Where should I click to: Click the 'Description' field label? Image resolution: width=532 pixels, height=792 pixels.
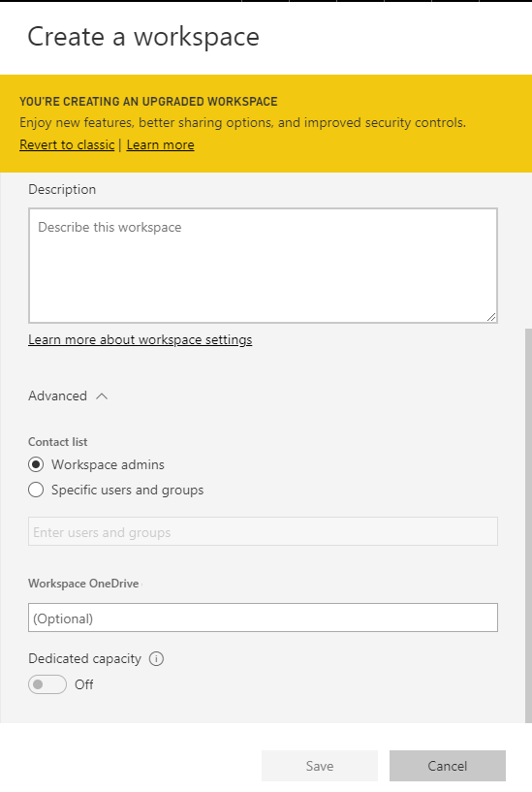tap(62, 189)
